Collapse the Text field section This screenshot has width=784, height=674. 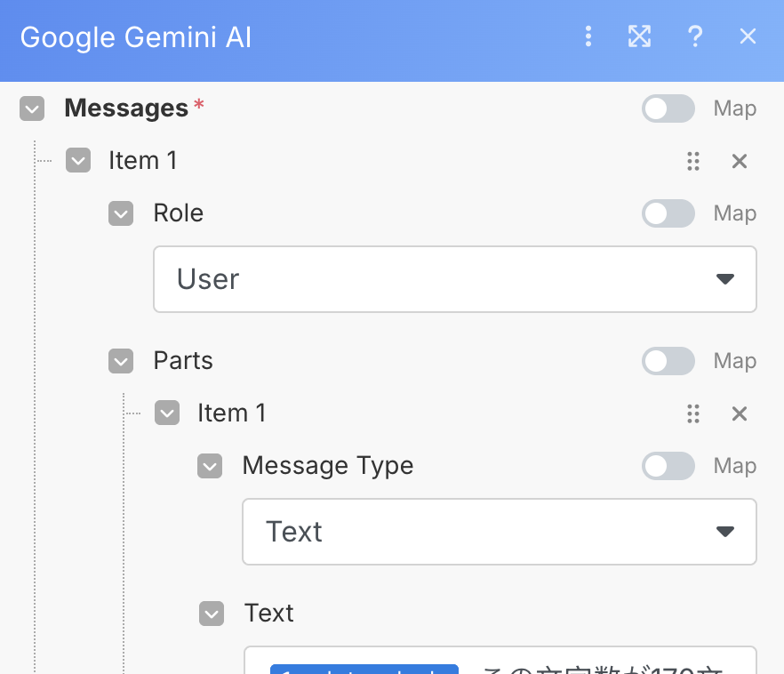click(212, 614)
